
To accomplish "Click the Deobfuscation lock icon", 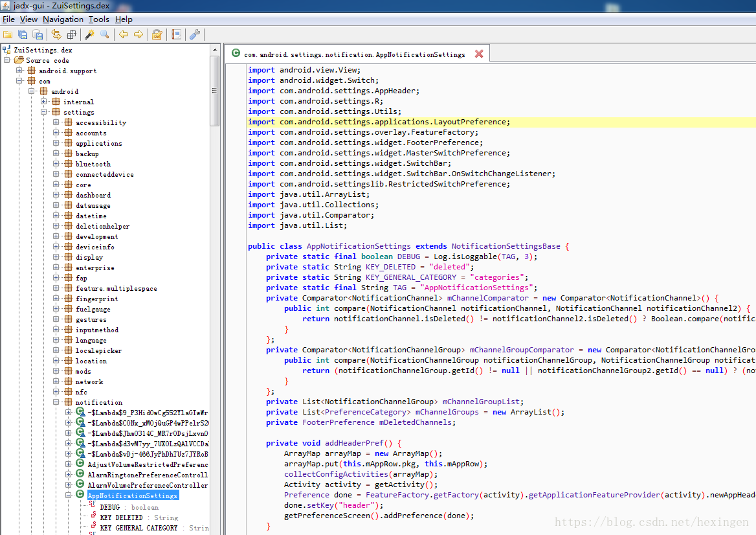I will click(x=157, y=34).
